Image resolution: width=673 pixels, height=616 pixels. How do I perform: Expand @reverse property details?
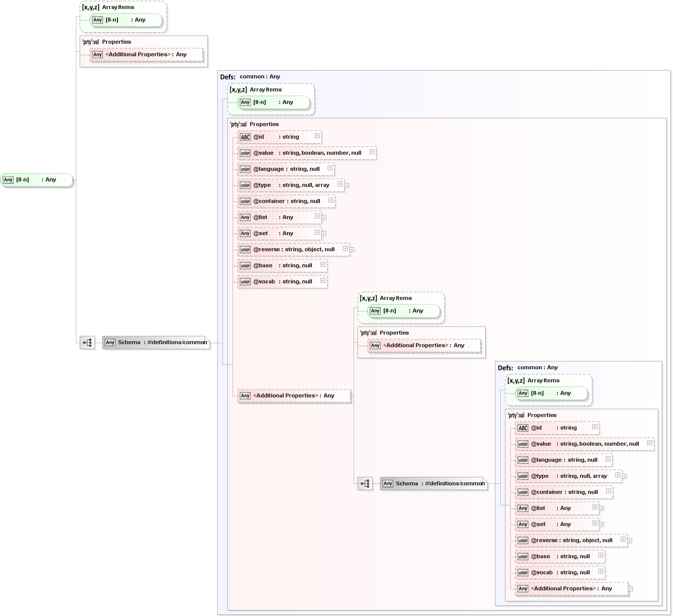pyautogui.click(x=345, y=248)
